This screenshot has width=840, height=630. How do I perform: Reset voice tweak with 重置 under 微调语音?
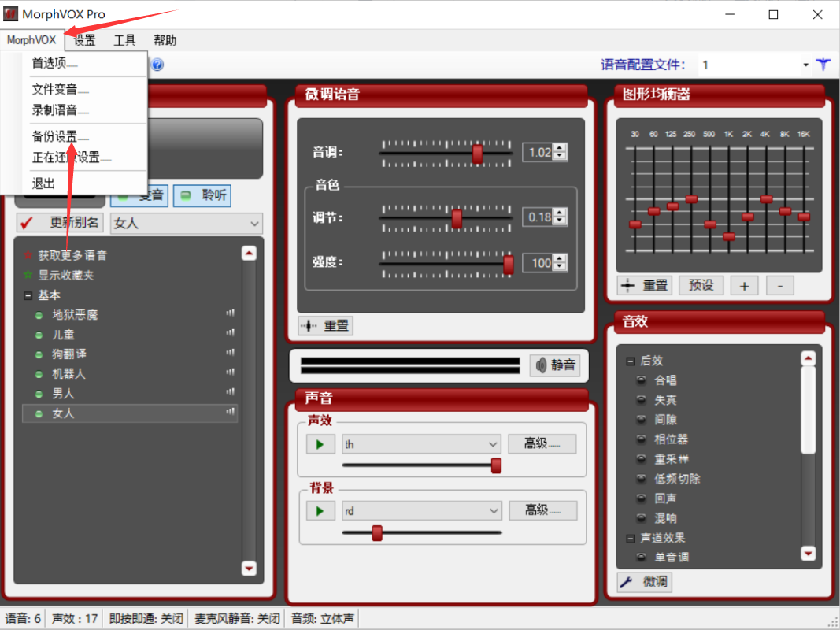(x=325, y=326)
